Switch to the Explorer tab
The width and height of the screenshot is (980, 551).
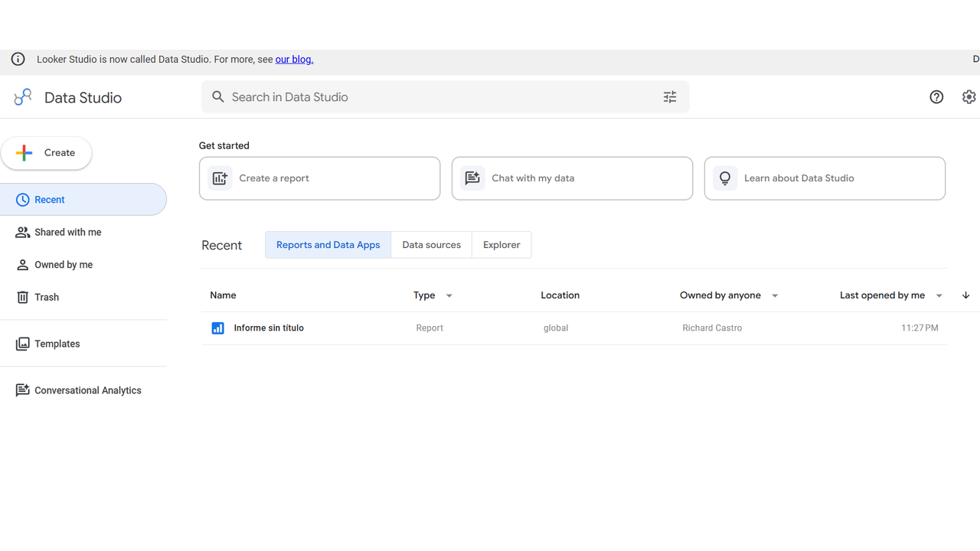coord(501,245)
